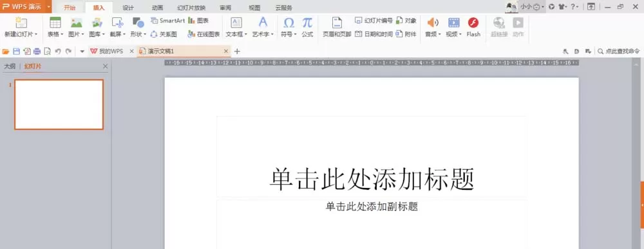Click the export to PDF icon
The width and height of the screenshot is (644, 249).
[26, 51]
